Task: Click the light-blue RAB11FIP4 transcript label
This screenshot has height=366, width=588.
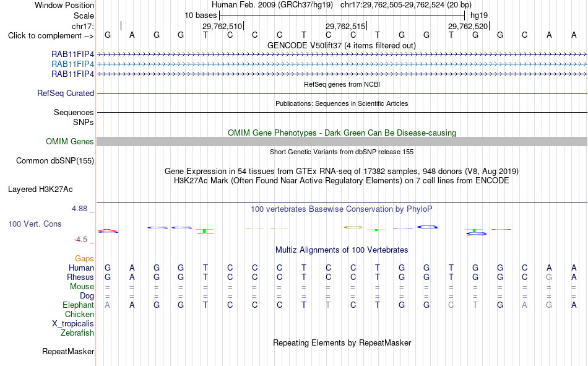Action: pyautogui.click(x=73, y=64)
